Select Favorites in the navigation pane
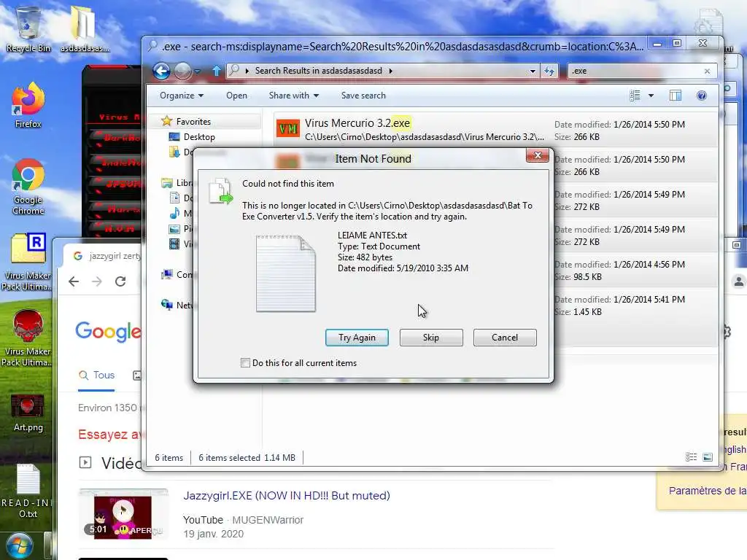This screenshot has width=747, height=560. pyautogui.click(x=193, y=122)
